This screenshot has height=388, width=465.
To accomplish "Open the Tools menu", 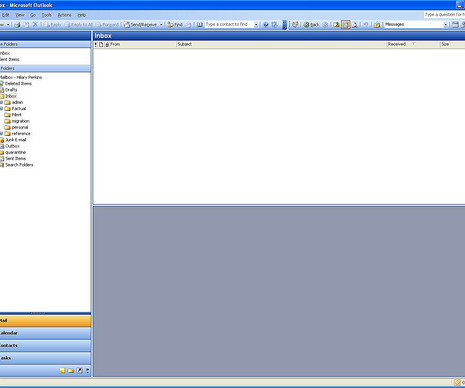I will coord(46,15).
